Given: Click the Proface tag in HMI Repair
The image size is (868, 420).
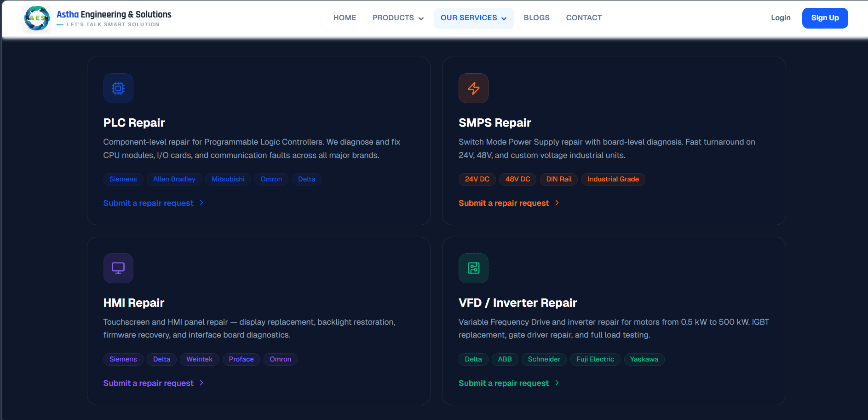Looking at the screenshot, I should [x=241, y=359].
